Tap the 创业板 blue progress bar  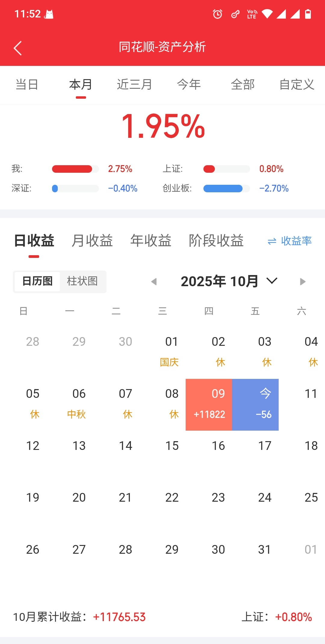point(223,189)
